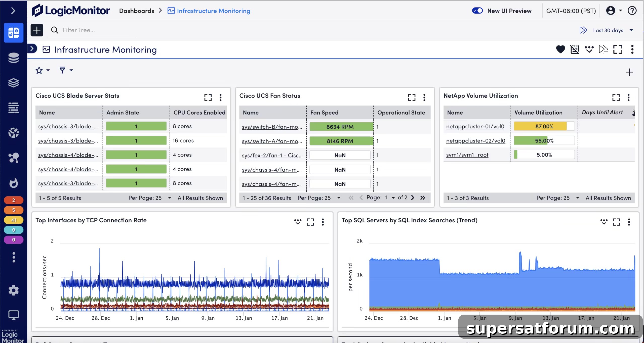Expand TCP Connection Rate widget fullscreen
Viewport: 644px width, 343px height.
pos(310,222)
